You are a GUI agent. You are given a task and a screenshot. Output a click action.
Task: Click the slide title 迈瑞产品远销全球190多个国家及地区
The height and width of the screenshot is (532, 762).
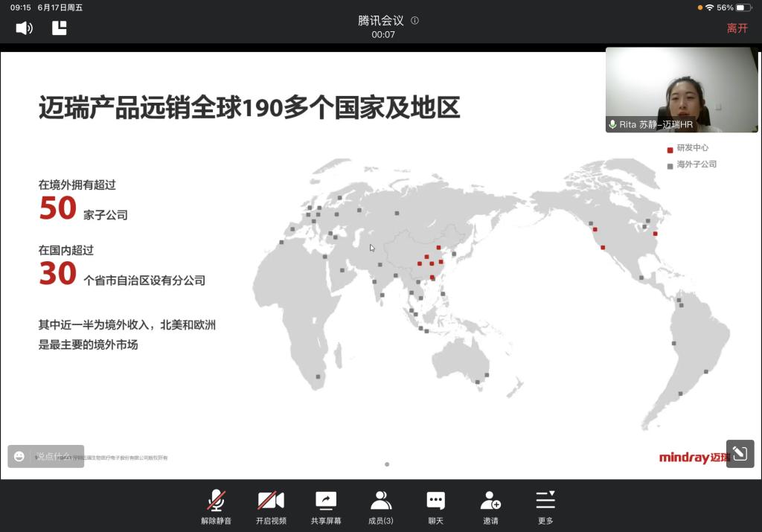249,108
